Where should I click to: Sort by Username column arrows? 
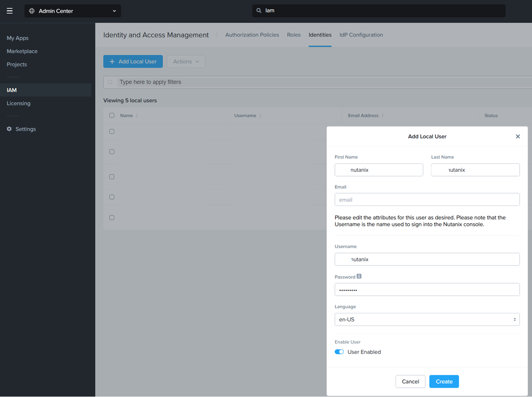point(260,116)
